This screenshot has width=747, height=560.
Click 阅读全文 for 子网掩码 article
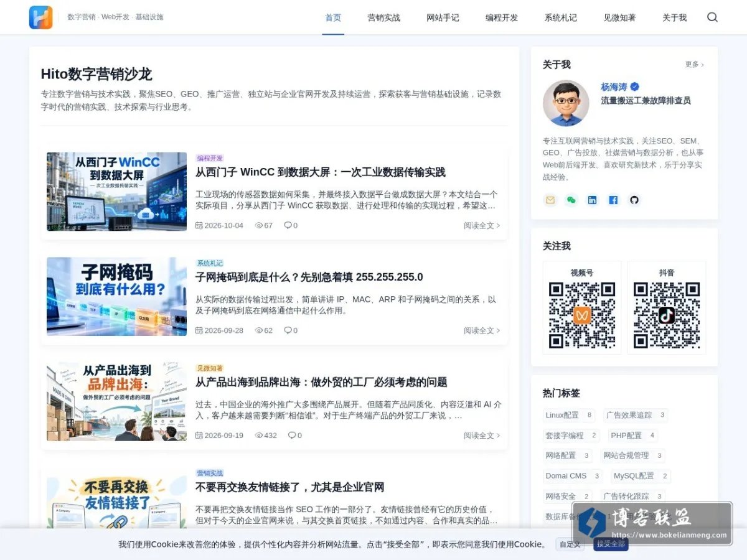coord(482,330)
